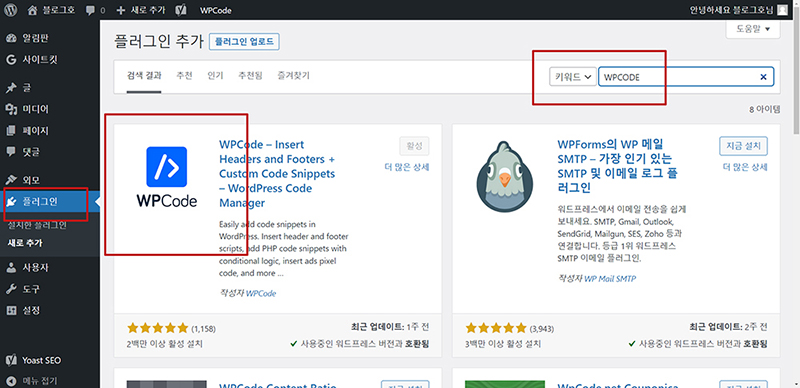Click the 3백만 이상 활성 설치 text
The width and height of the screenshot is (800, 388).
(x=504, y=344)
